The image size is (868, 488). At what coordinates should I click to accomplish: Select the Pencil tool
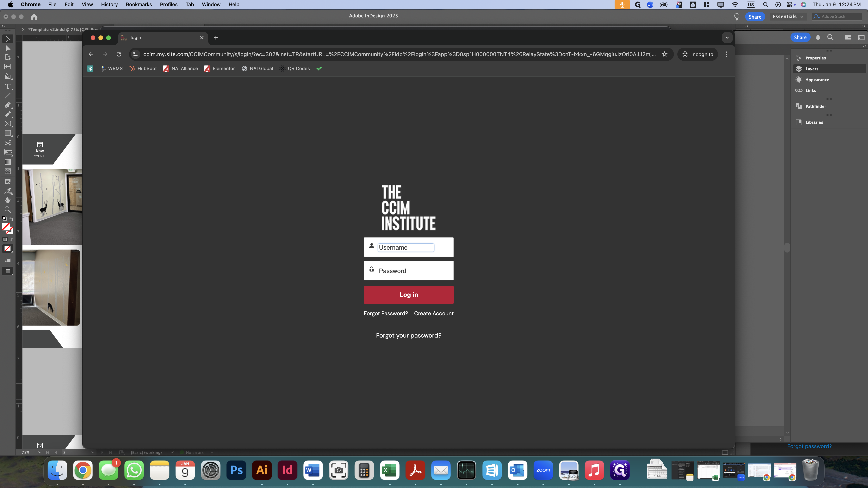click(x=7, y=114)
